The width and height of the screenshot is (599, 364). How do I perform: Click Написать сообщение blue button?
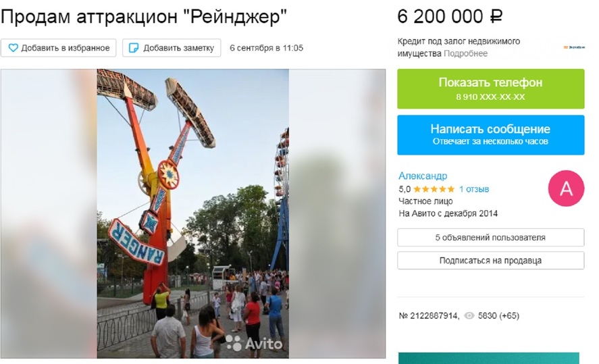490,135
